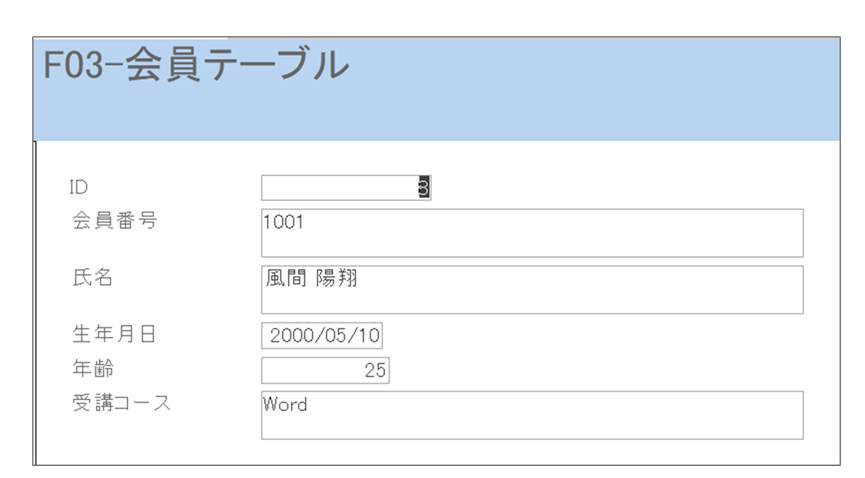Click the highlighted value 3 in ID
This screenshot has width=865, height=478.
[x=424, y=188]
